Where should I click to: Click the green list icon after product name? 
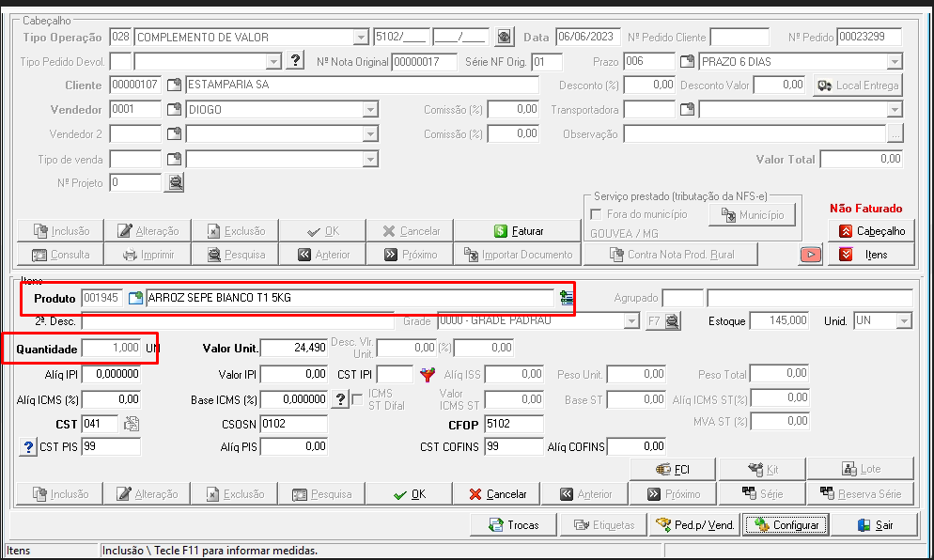[x=567, y=297]
